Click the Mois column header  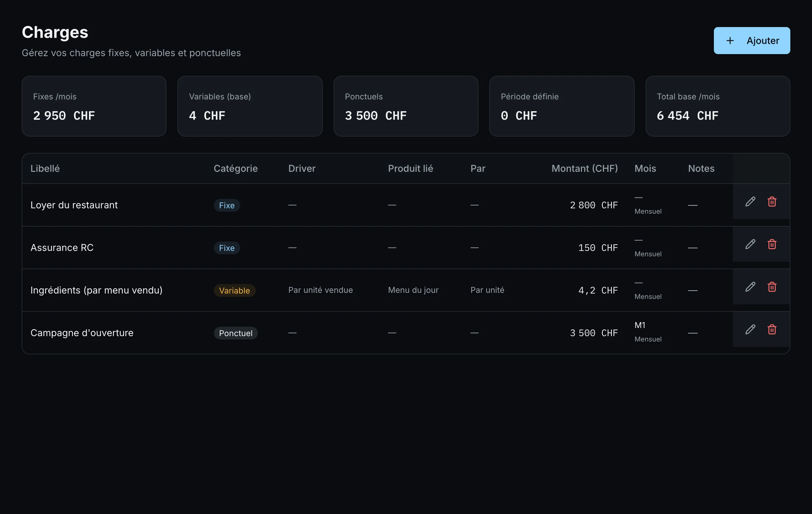click(x=645, y=168)
